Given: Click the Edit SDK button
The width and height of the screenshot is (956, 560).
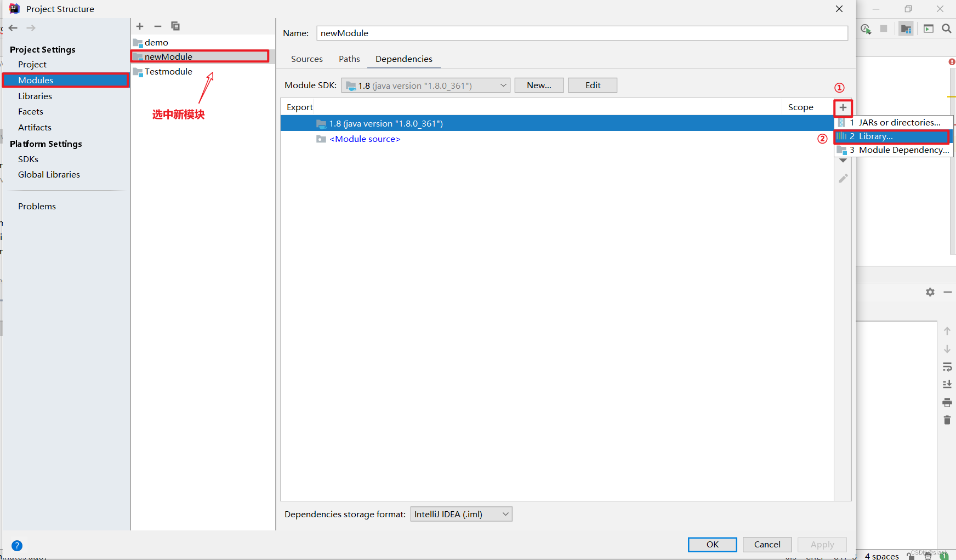Looking at the screenshot, I should coord(593,85).
